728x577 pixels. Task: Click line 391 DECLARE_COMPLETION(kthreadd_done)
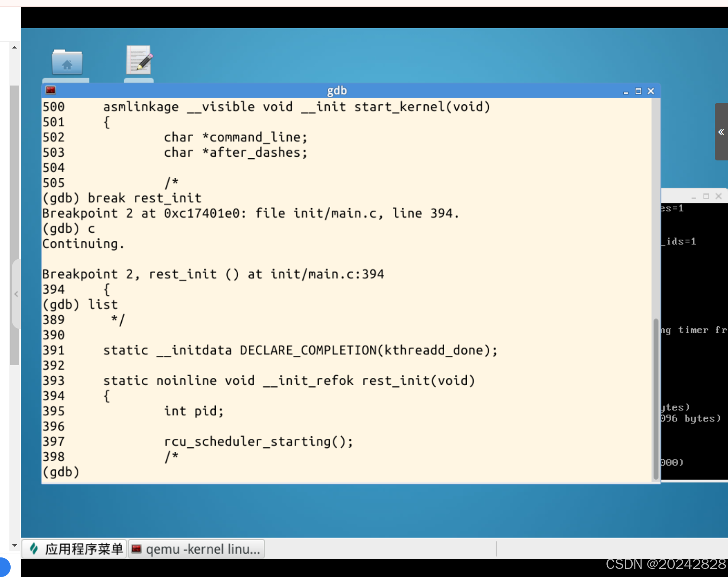[x=270, y=351]
